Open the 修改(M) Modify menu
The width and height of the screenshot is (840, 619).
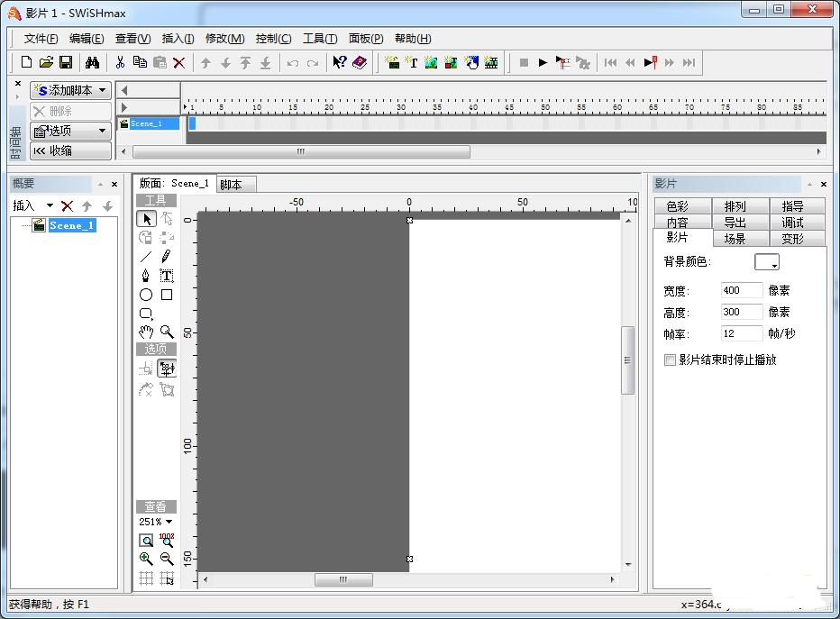(x=224, y=39)
